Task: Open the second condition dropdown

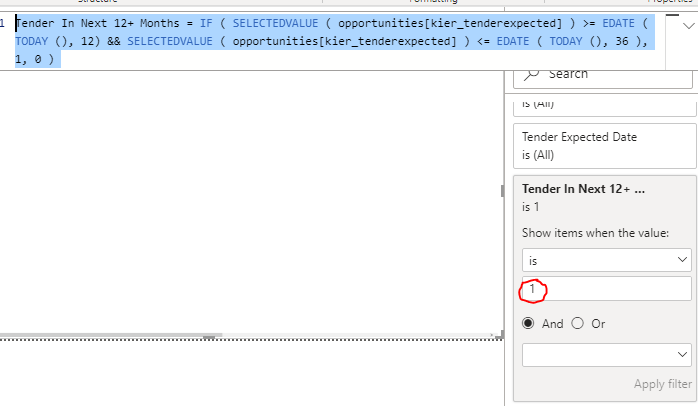Action: click(x=606, y=355)
